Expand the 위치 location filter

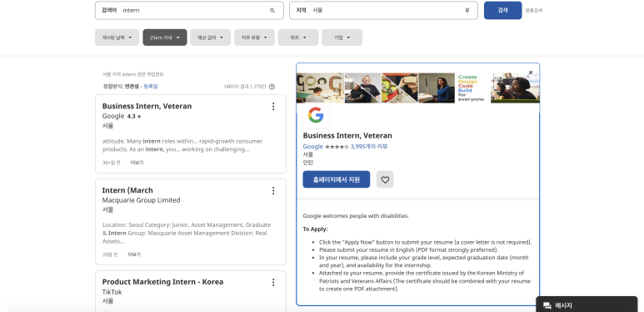[298, 38]
